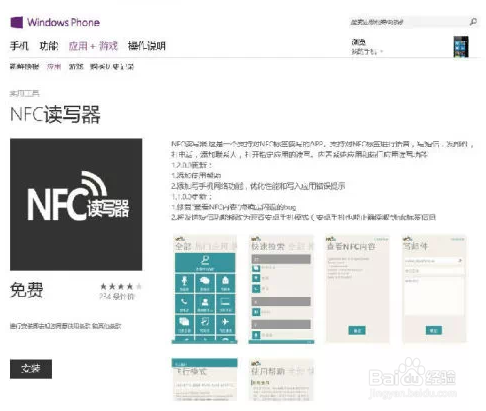Click the 1.1.0.0 update heading line

pos(192,196)
